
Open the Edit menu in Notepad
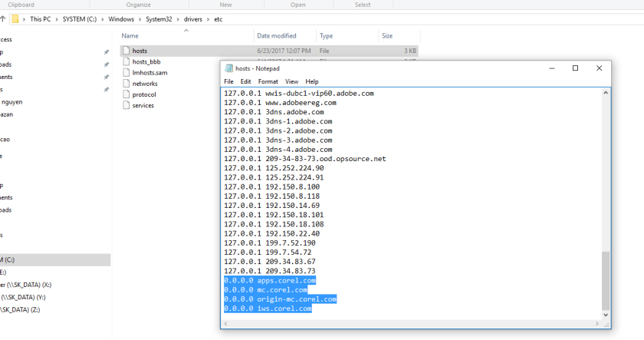tap(245, 81)
